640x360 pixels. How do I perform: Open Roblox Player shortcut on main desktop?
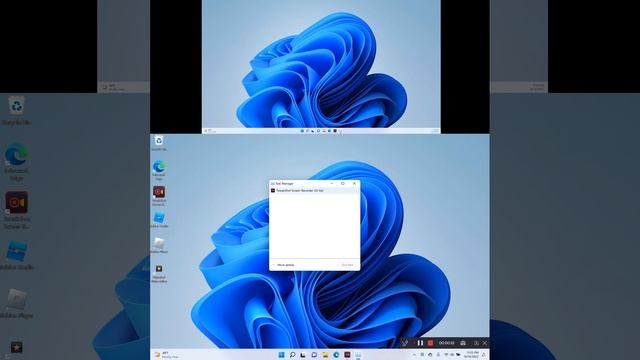click(159, 245)
